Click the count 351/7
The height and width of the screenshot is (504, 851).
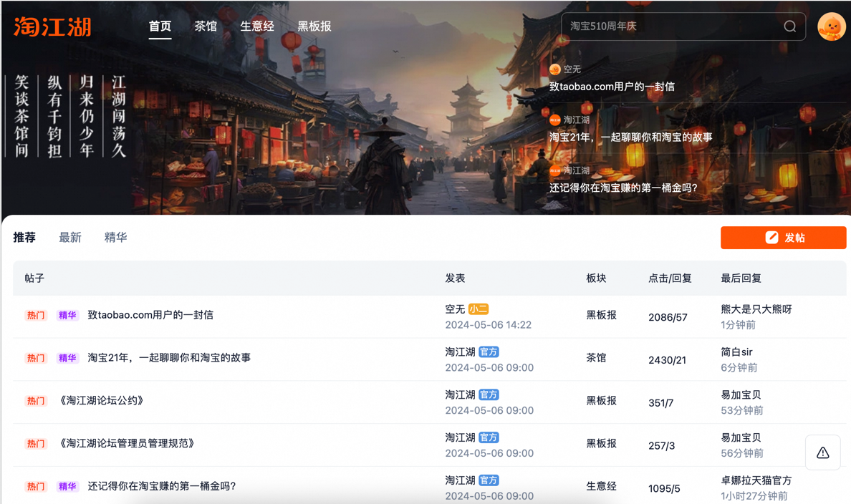tap(660, 403)
